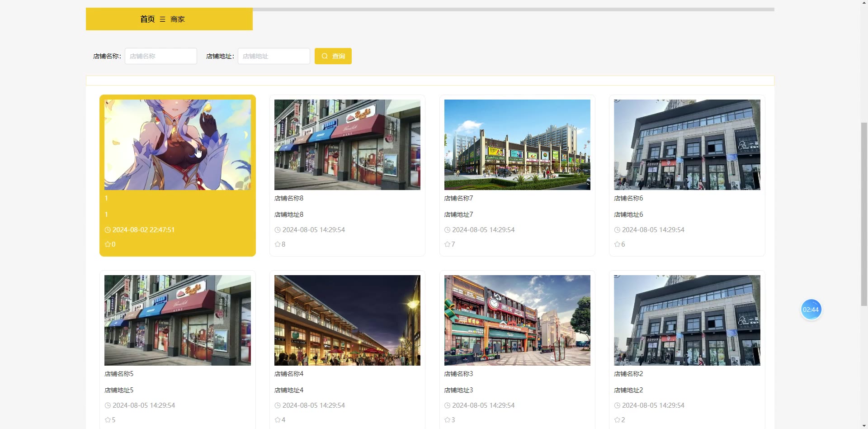The height and width of the screenshot is (429, 868).
Task: Open the anime character shop thumbnail
Action: [x=178, y=144]
